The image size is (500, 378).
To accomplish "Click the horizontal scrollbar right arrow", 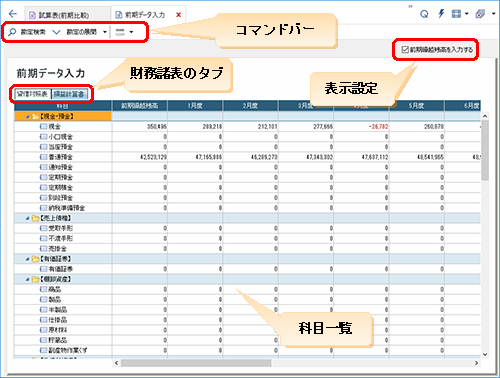I will (x=476, y=363).
